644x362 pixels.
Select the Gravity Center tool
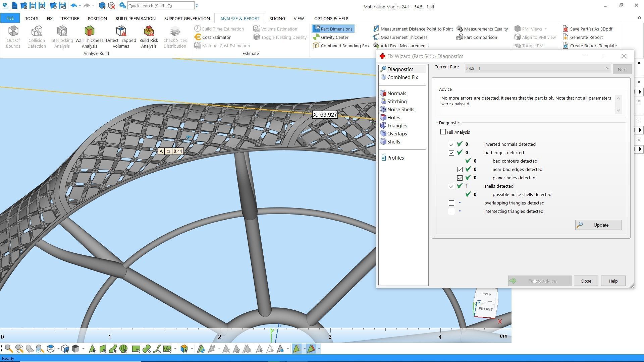pos(334,37)
